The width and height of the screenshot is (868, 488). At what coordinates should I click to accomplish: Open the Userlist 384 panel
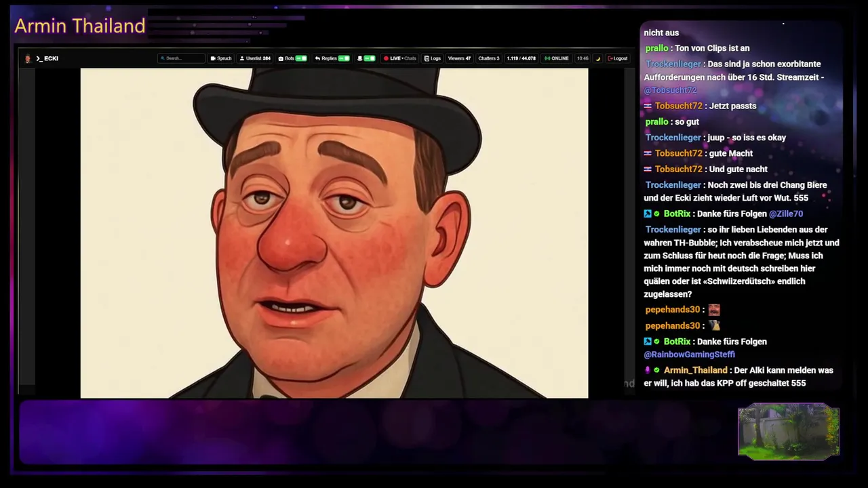[x=256, y=58]
